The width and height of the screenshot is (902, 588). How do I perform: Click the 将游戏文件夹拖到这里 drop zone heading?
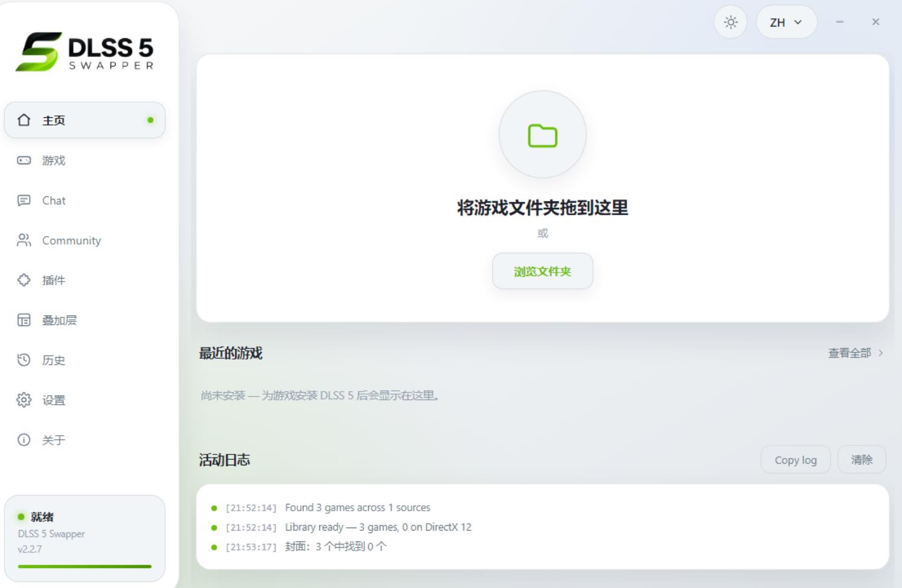click(542, 208)
